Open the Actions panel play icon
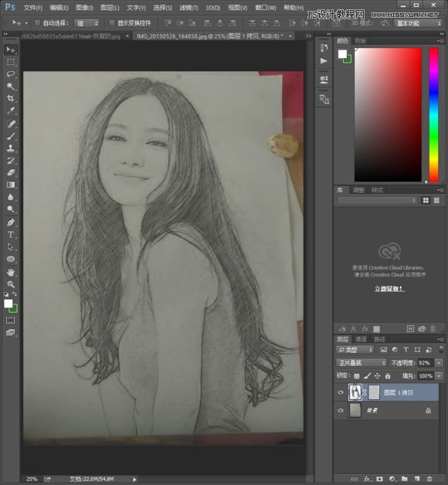 (324, 60)
